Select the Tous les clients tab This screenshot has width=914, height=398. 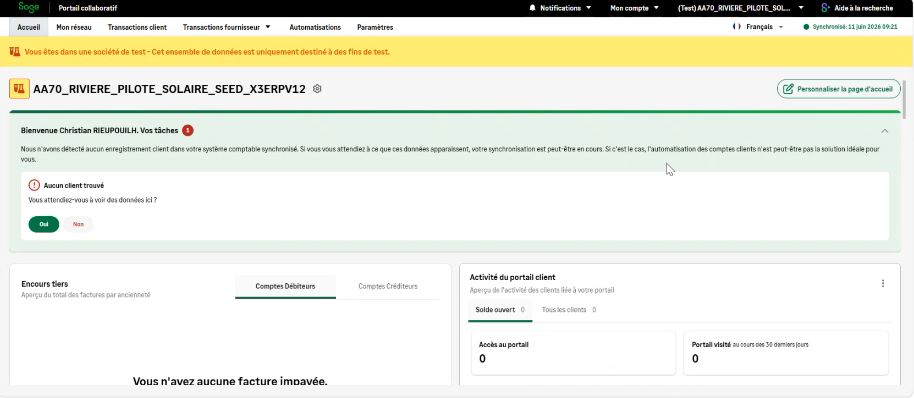point(569,309)
